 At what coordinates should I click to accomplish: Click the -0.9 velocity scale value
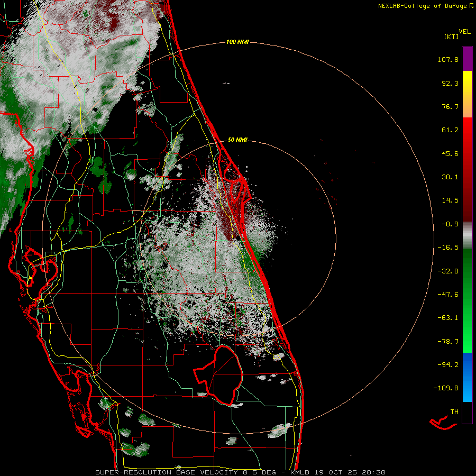click(450, 224)
